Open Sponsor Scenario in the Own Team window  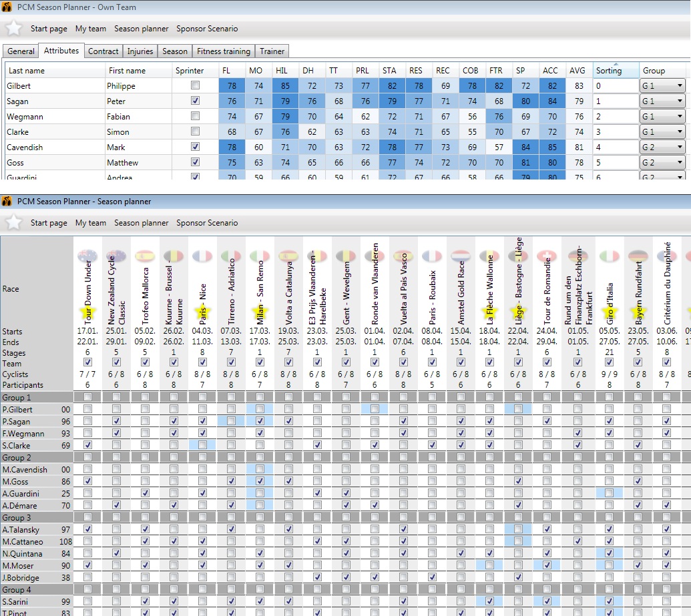207,29
